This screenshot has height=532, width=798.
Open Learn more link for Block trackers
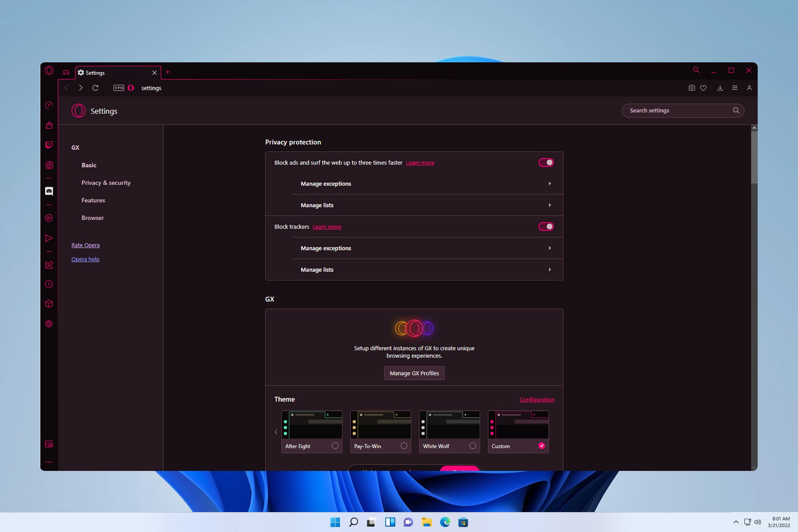click(327, 227)
